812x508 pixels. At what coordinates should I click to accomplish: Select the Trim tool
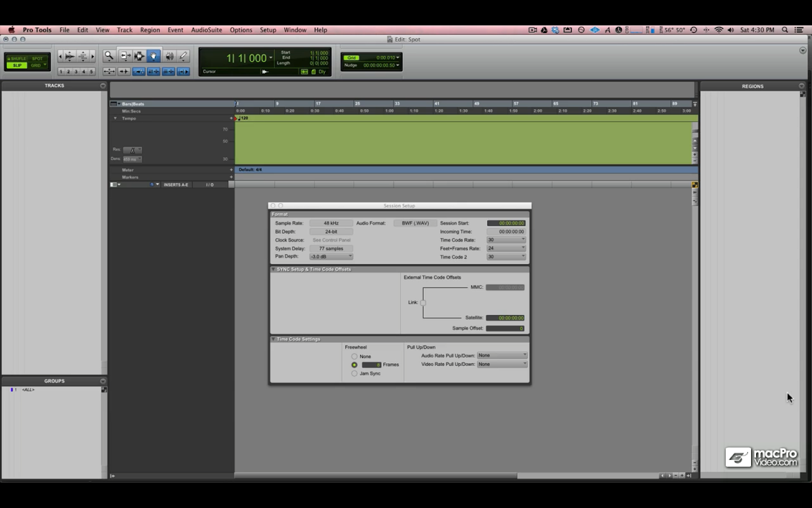126,56
